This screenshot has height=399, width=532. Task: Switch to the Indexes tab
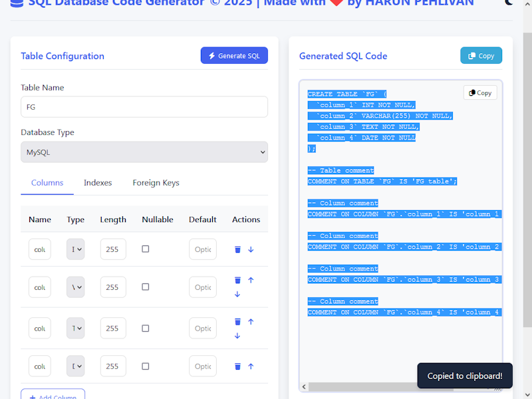pos(98,183)
